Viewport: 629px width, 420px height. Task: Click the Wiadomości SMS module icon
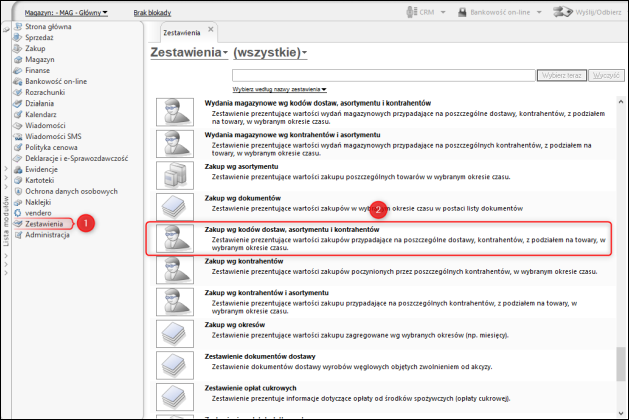pos(18,136)
